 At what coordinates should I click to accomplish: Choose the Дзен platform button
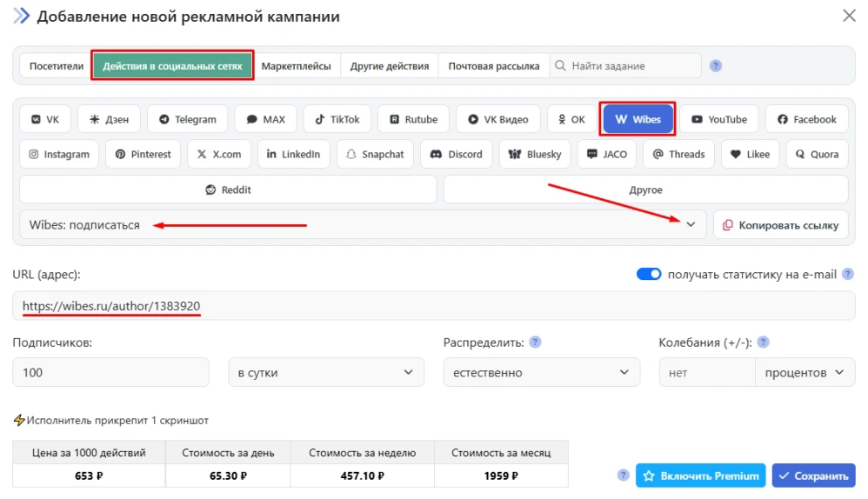109,119
